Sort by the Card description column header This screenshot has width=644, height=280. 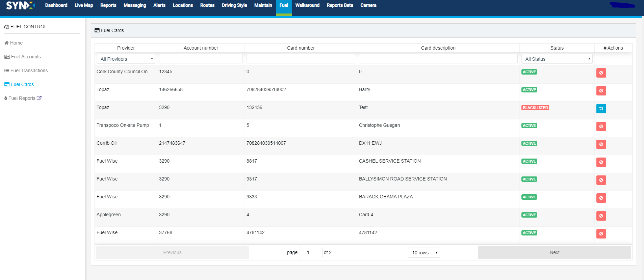(x=438, y=48)
